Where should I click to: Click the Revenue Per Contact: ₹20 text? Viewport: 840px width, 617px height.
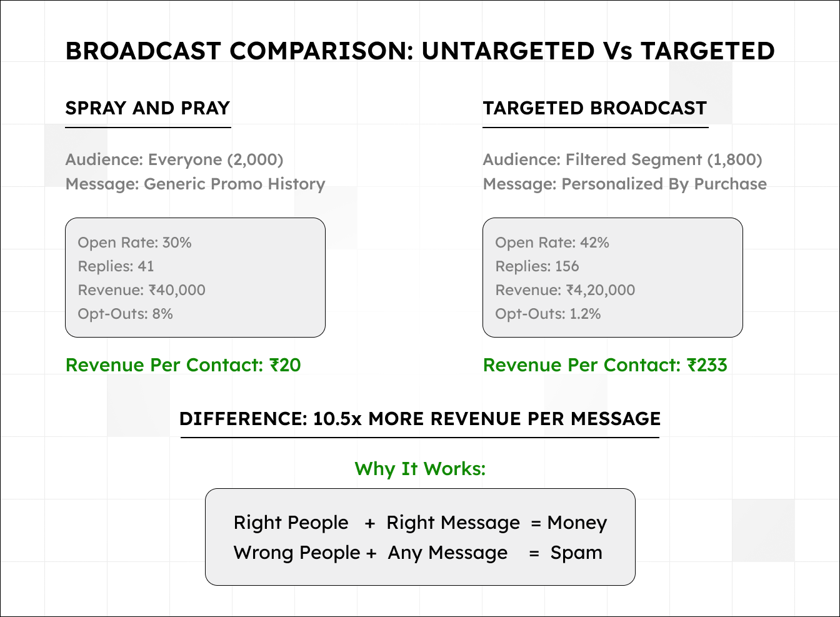pyautogui.click(x=183, y=365)
